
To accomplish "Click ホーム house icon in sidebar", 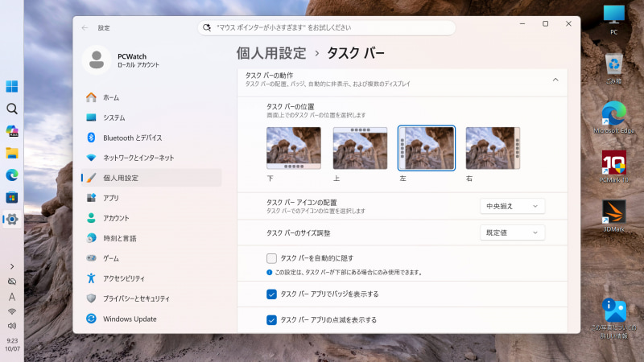I will (91, 97).
